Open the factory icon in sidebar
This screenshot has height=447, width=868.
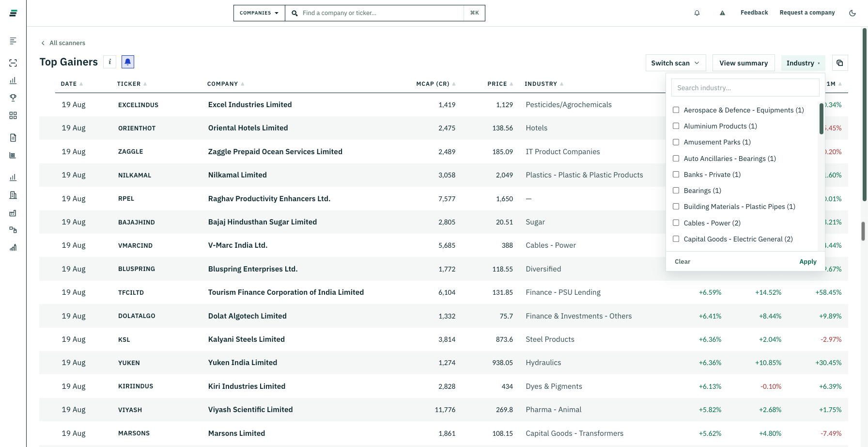click(13, 213)
